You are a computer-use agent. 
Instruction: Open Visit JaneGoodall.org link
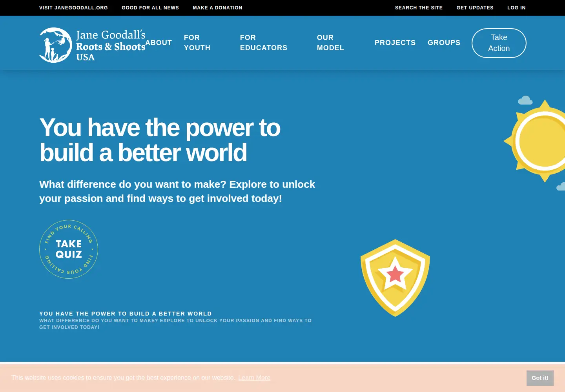pyautogui.click(x=73, y=8)
